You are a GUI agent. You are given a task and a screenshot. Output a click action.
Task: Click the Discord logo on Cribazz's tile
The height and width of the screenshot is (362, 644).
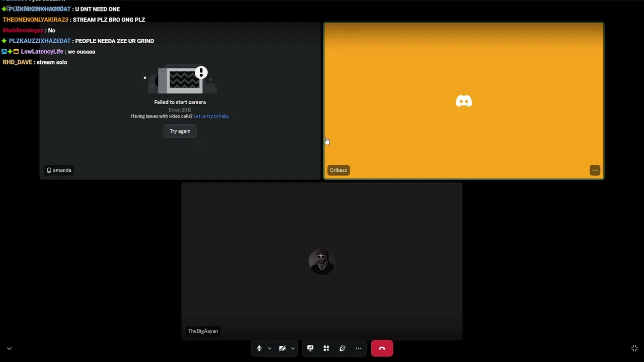click(x=464, y=101)
